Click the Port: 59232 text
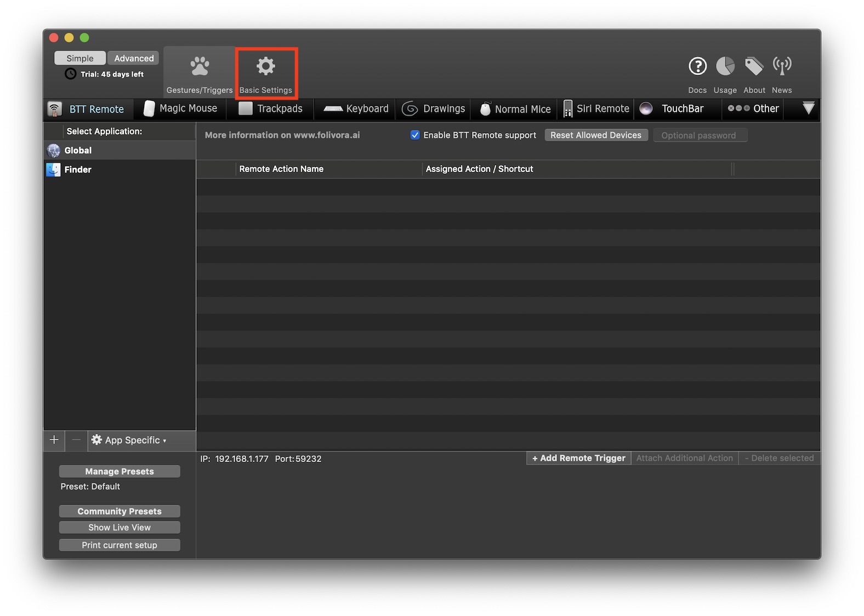This screenshot has width=864, height=616. (x=298, y=459)
